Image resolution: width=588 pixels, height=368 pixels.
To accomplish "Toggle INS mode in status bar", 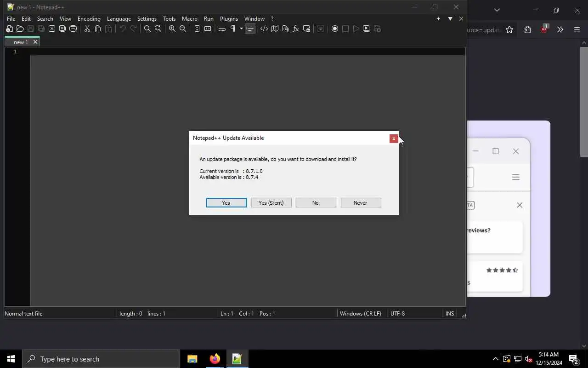I will point(450,314).
